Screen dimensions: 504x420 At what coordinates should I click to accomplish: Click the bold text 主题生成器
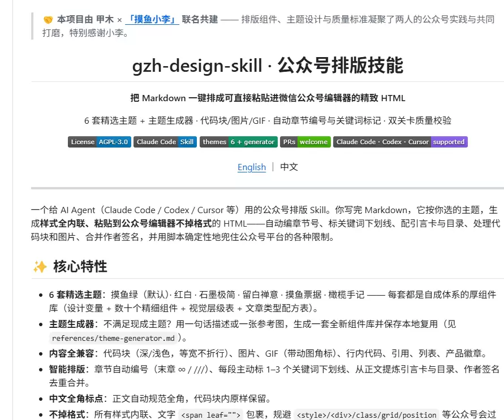point(72,324)
